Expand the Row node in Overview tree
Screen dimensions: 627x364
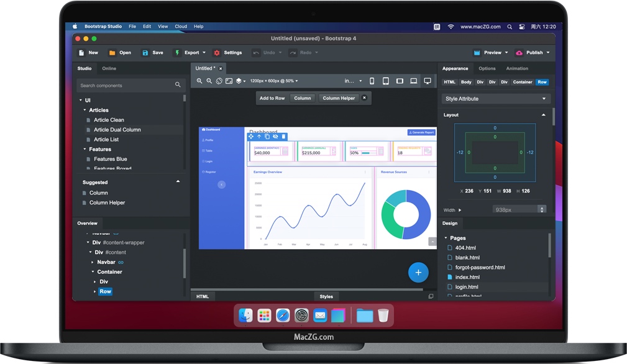tap(95, 291)
